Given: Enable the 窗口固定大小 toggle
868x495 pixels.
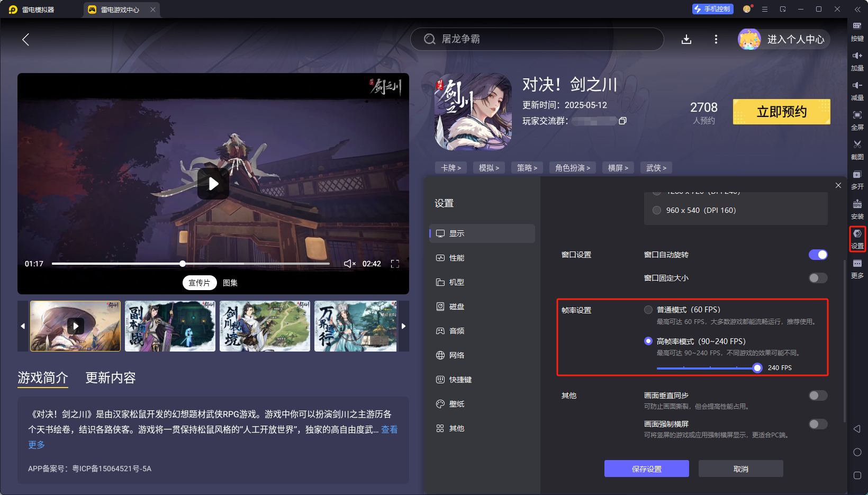Looking at the screenshot, I should (818, 278).
